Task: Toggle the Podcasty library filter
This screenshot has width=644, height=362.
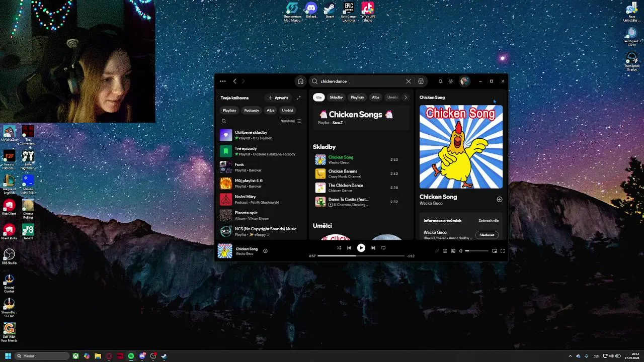Action: point(252,110)
